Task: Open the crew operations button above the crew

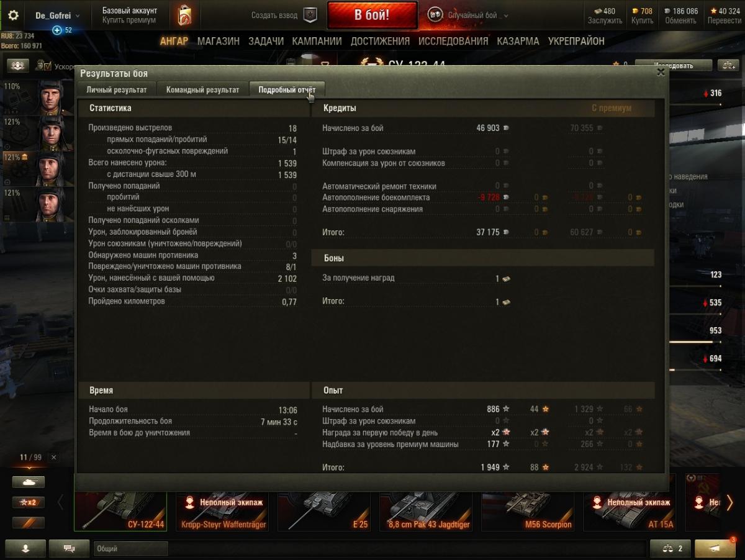Action: tap(17, 65)
